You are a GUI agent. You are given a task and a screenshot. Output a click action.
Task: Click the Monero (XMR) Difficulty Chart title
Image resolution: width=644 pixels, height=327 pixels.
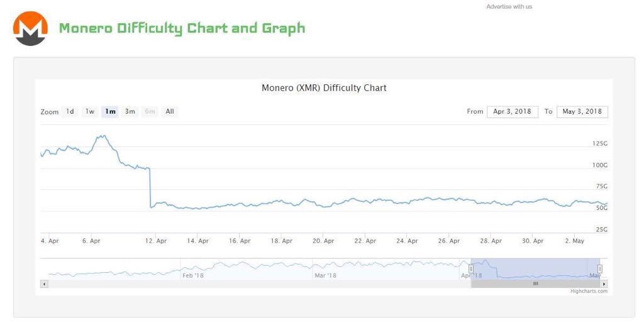click(324, 88)
